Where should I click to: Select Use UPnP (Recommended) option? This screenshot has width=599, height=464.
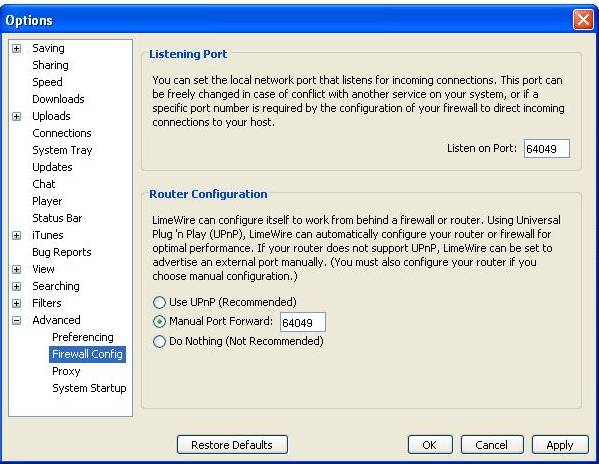coord(159,302)
